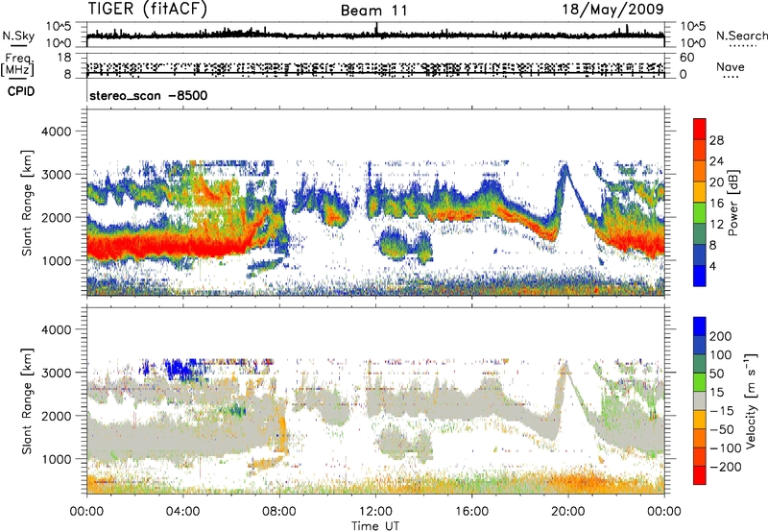Viewport: 768px width, 532px height.
Task: Click the "16:00" time axis label
Action: [x=471, y=512]
